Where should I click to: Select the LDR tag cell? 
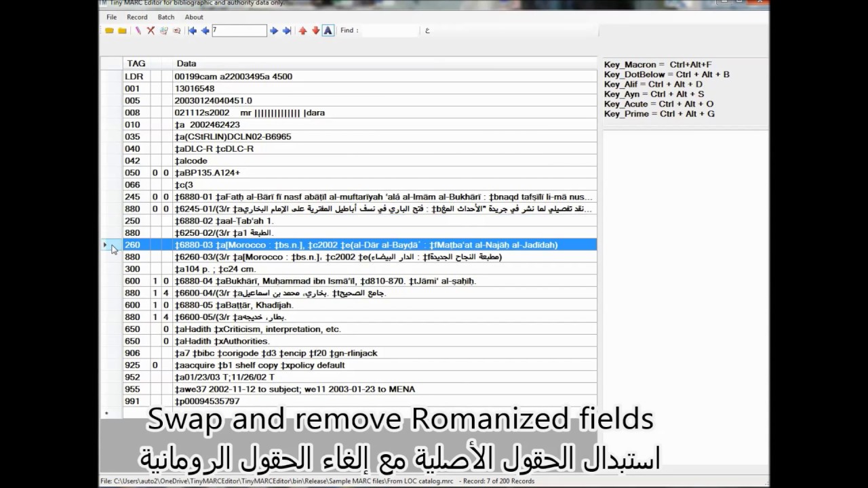pos(136,77)
